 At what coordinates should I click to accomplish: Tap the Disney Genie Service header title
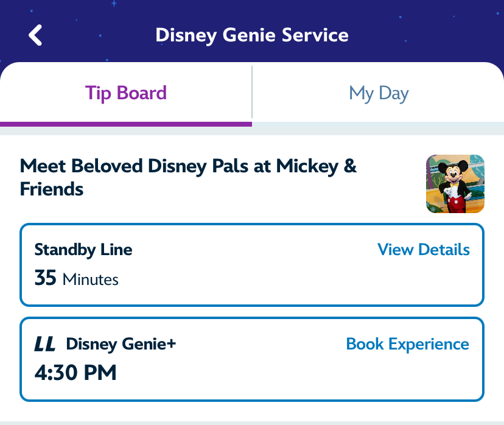click(x=252, y=35)
